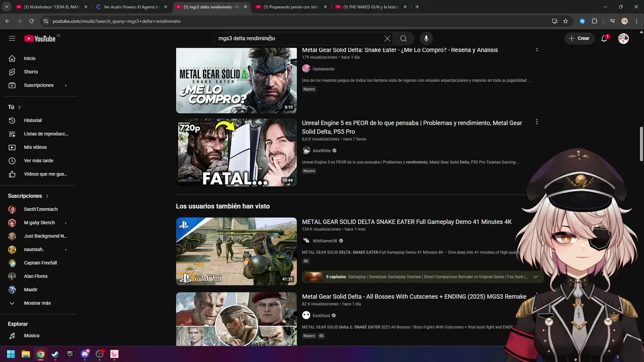Open Steam from the taskbar

[55, 354]
